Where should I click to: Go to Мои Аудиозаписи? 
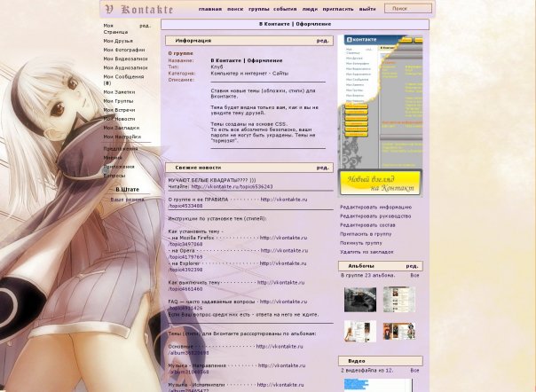[125, 67]
